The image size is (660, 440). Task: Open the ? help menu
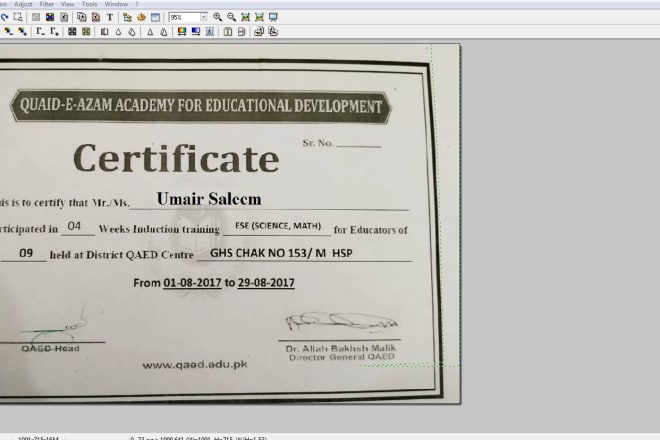[137, 4]
